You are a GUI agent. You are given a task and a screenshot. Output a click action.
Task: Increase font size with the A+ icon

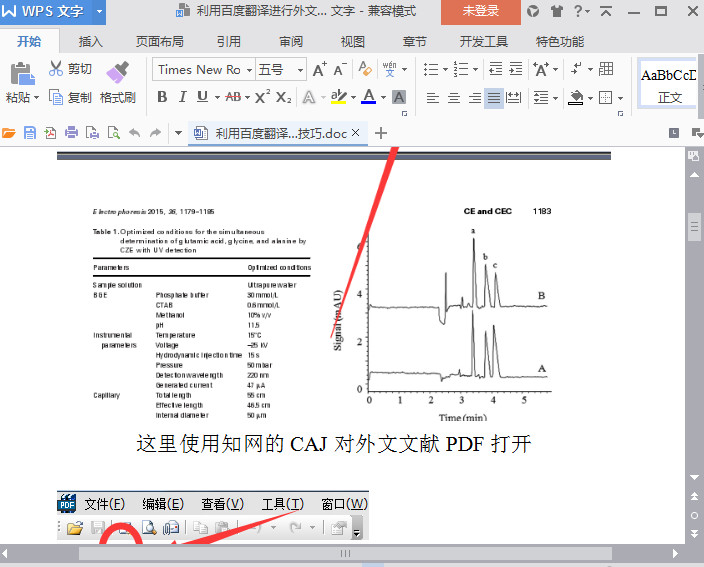[319, 70]
